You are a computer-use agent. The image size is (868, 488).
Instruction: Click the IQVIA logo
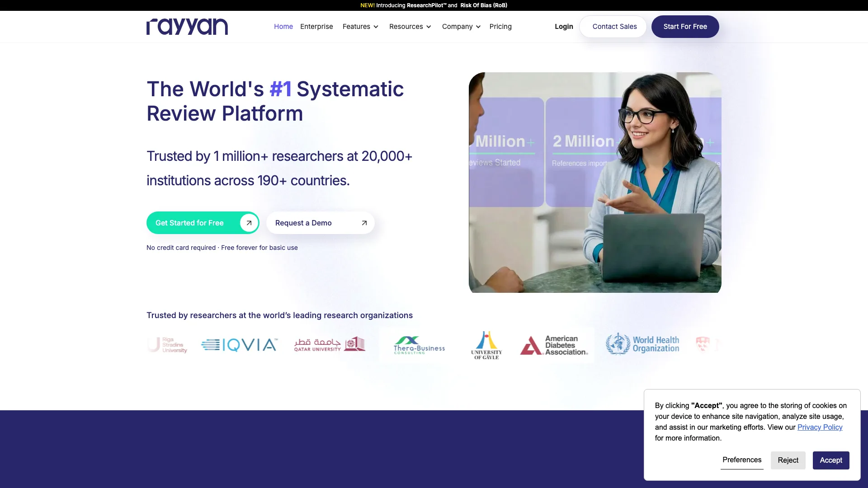point(240,345)
